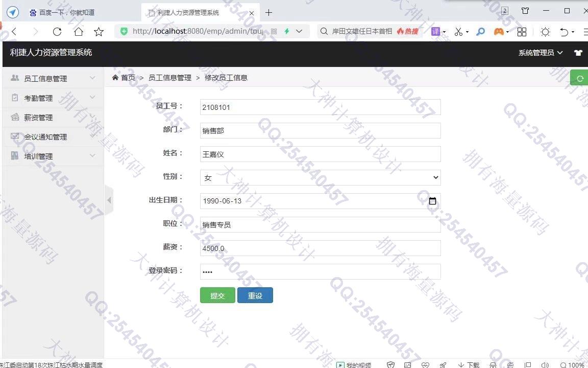Open the 系统管理员 user dropdown
The image size is (588, 368).
pos(541,53)
